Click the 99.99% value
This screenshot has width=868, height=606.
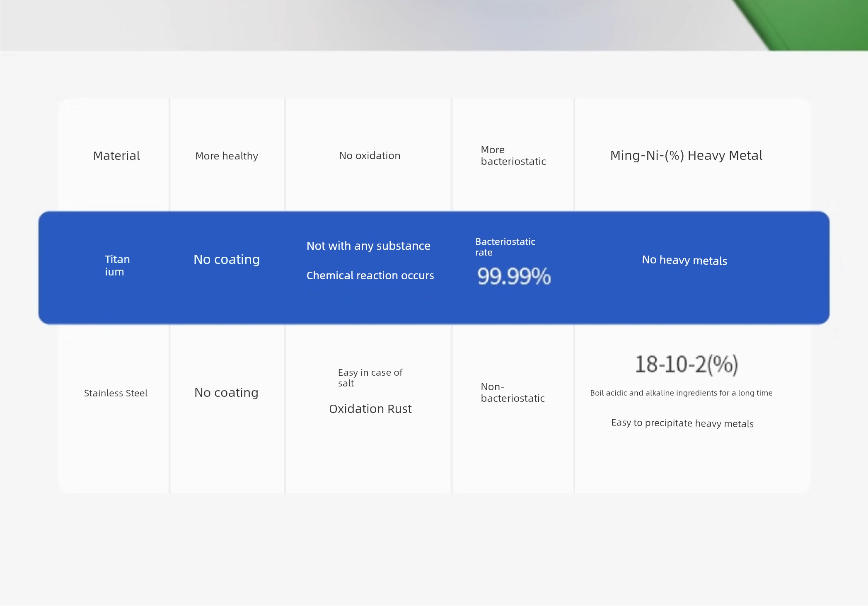coord(514,276)
